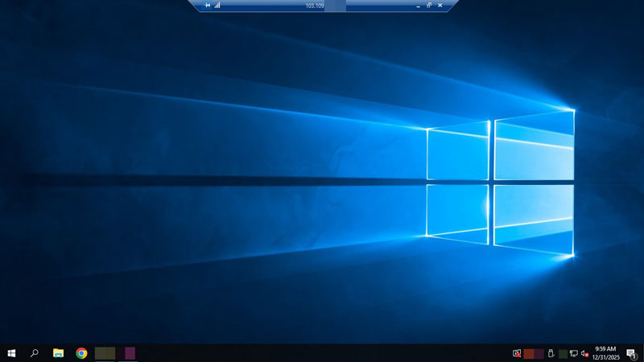Image resolution: width=644 pixels, height=362 pixels.
Task: Pin the remote desktop connection bar
Action: coord(208,6)
